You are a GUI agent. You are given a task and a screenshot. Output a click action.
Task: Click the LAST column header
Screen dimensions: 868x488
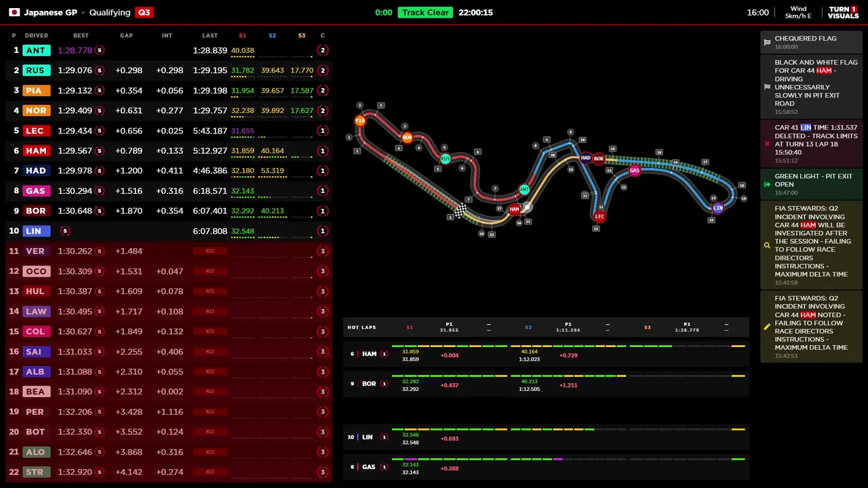coord(210,35)
